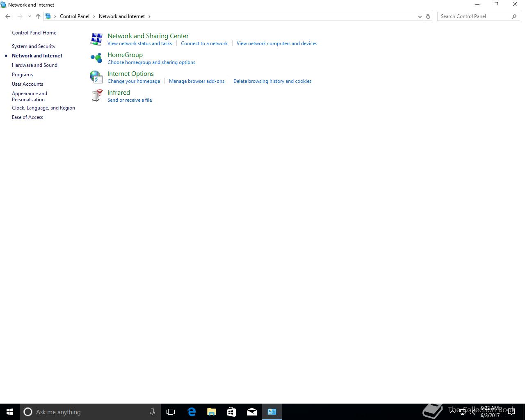Open Clock, Language, and Region category

[43, 108]
